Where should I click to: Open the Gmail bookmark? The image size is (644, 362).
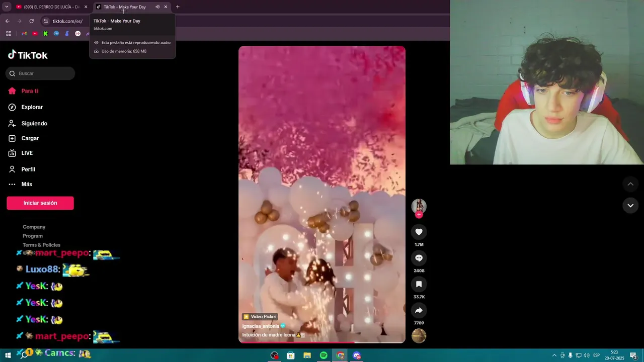click(24, 34)
